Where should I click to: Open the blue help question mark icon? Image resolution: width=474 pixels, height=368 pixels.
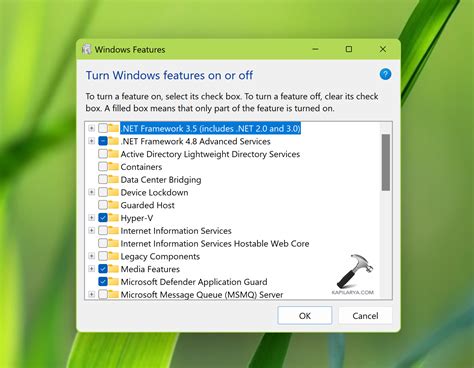pyautogui.click(x=385, y=74)
